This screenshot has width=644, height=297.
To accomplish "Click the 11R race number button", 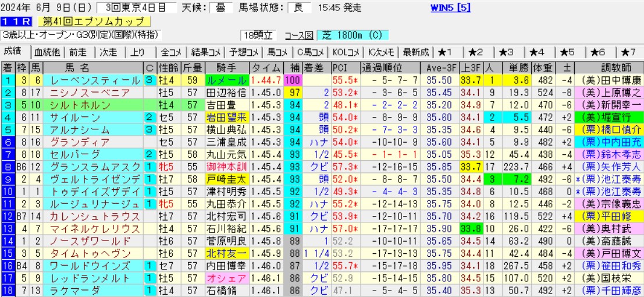I will click(16, 22).
